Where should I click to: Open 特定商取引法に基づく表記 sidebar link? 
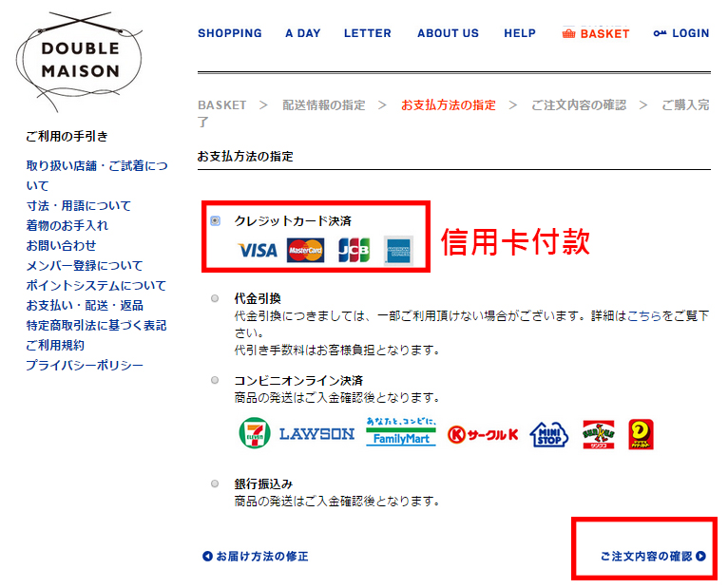tap(96, 325)
